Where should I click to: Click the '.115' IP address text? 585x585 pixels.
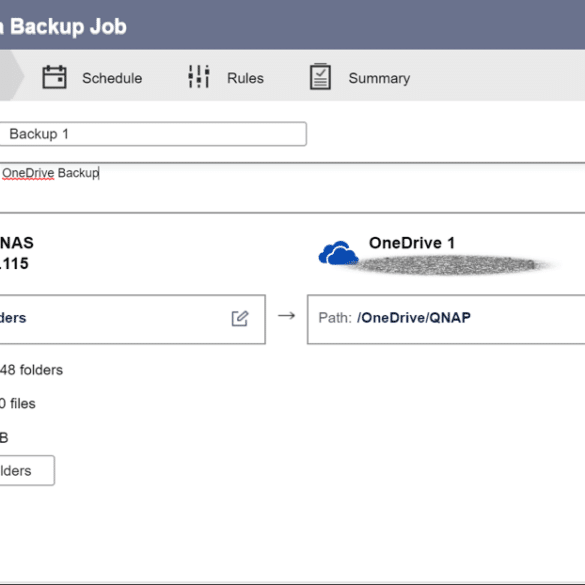14,264
